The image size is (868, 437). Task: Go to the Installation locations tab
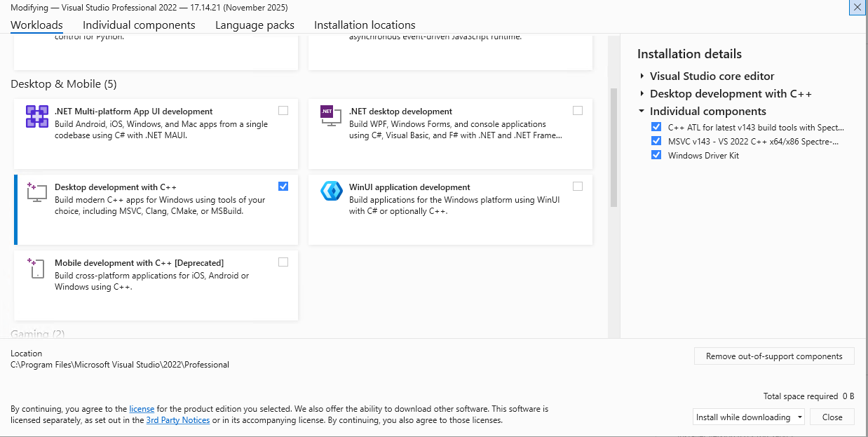click(x=365, y=25)
